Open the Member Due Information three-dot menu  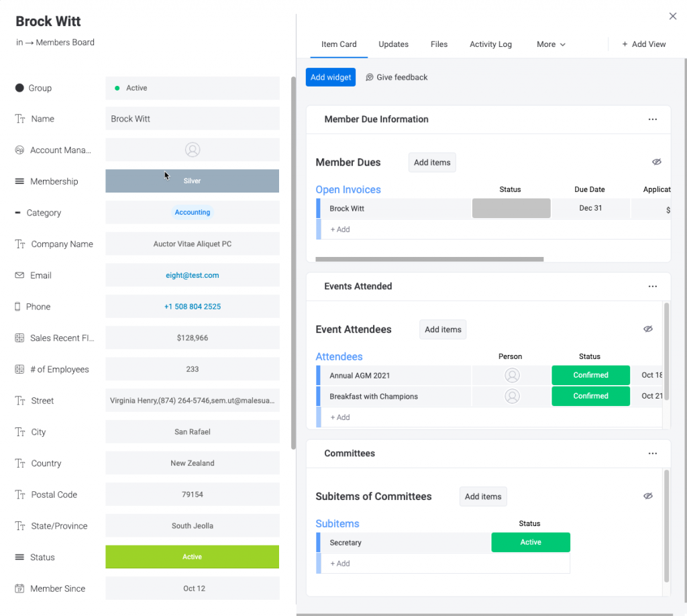(x=652, y=119)
